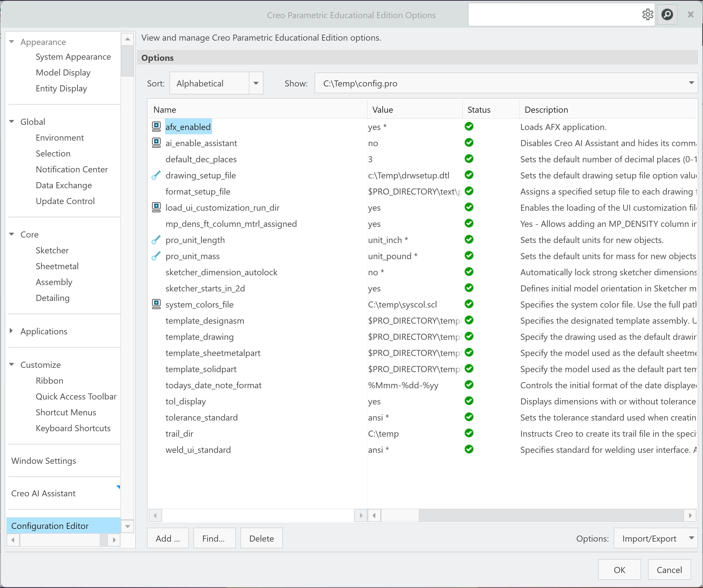Click the monitor icon beside afx_enabled
Image resolution: width=703 pixels, height=588 pixels.
(156, 127)
